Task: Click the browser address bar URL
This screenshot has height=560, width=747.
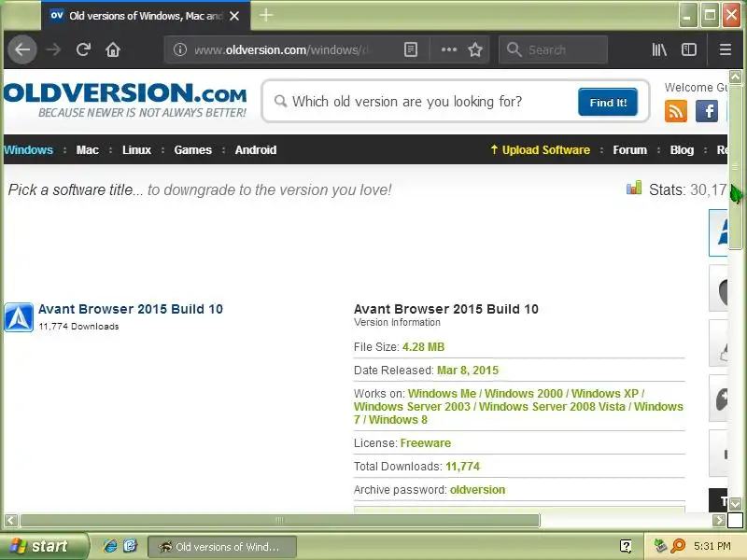Action: tap(281, 49)
